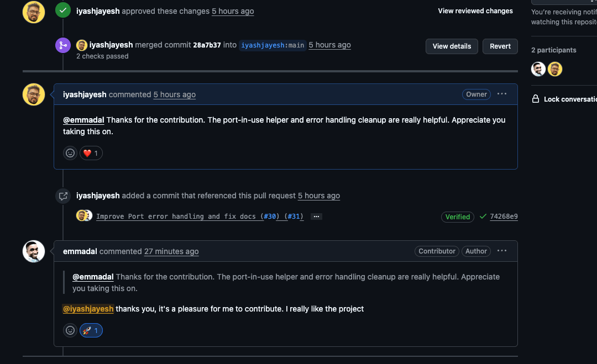
Task: Open emoji reaction picker on emmadal's comment
Action: point(70,330)
